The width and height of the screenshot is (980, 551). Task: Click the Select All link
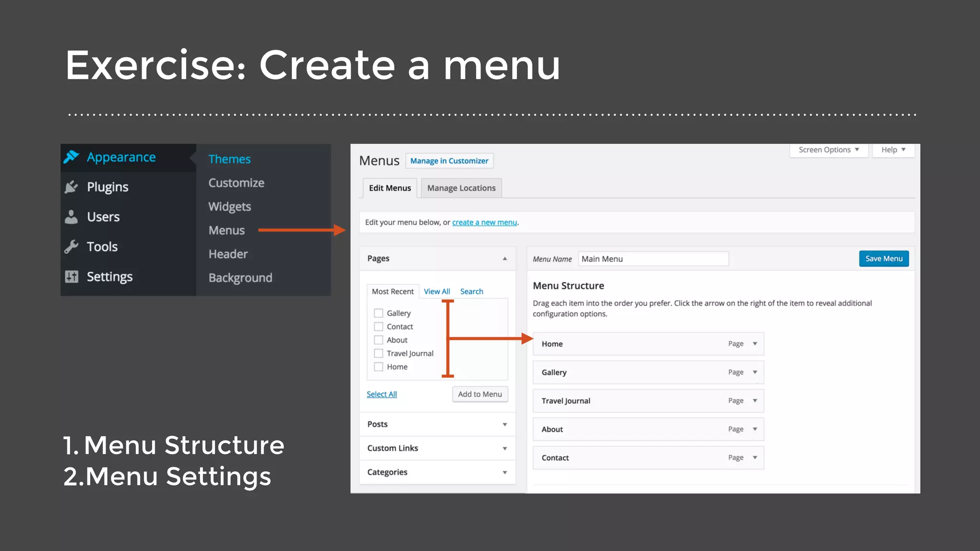382,394
